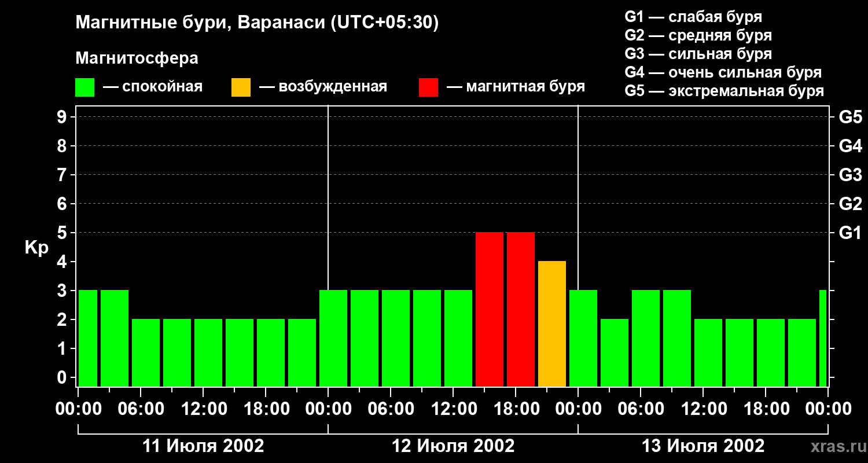This screenshot has width=868, height=463.
Task: Click the first red Kp 5 bar
Action: [489, 310]
